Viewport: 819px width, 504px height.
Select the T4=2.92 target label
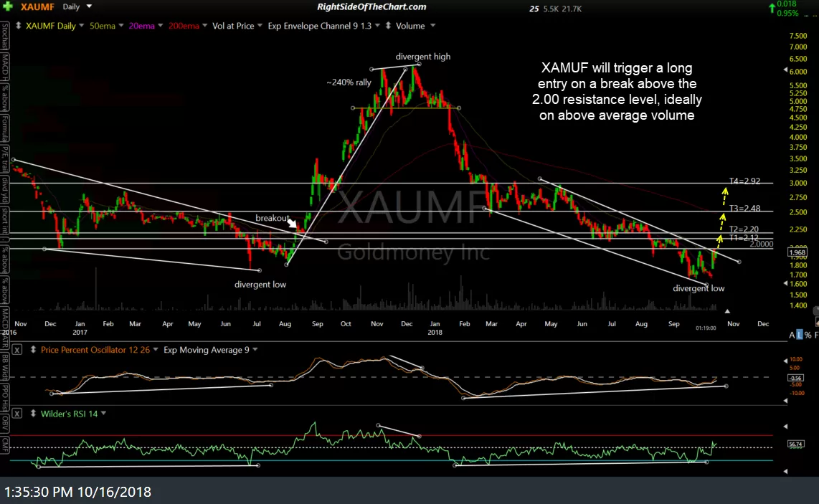pyautogui.click(x=744, y=181)
